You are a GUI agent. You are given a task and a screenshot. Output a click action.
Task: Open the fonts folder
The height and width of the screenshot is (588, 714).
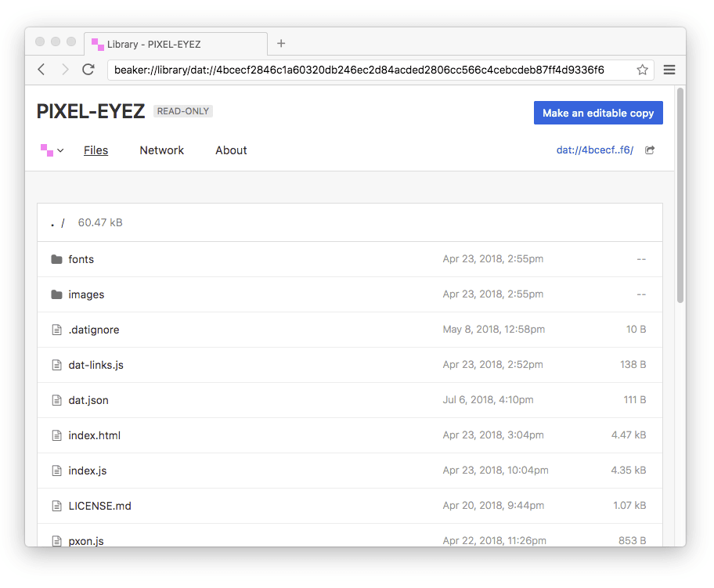click(x=81, y=259)
